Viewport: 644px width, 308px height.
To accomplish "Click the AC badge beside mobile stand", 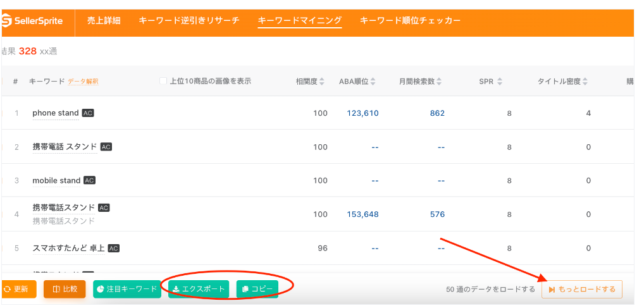I will click(x=90, y=180).
